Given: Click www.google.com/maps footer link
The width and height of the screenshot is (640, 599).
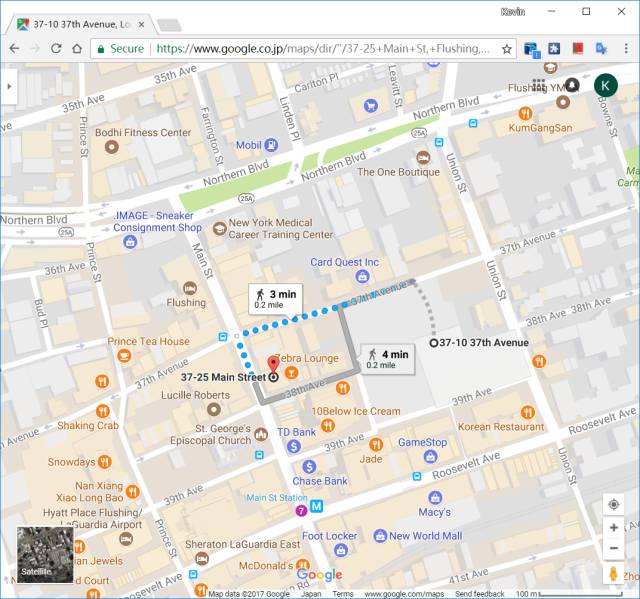Looking at the screenshot, I should [404, 594].
